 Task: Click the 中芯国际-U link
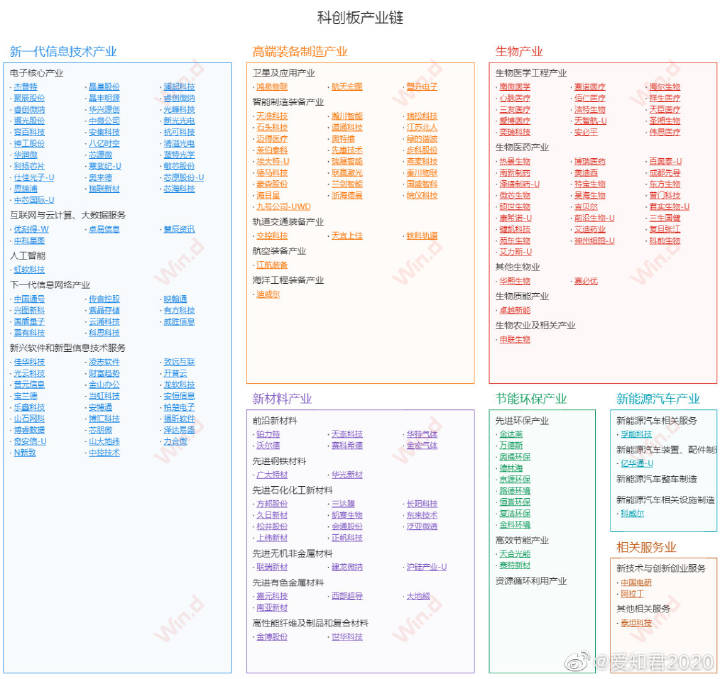[34, 200]
